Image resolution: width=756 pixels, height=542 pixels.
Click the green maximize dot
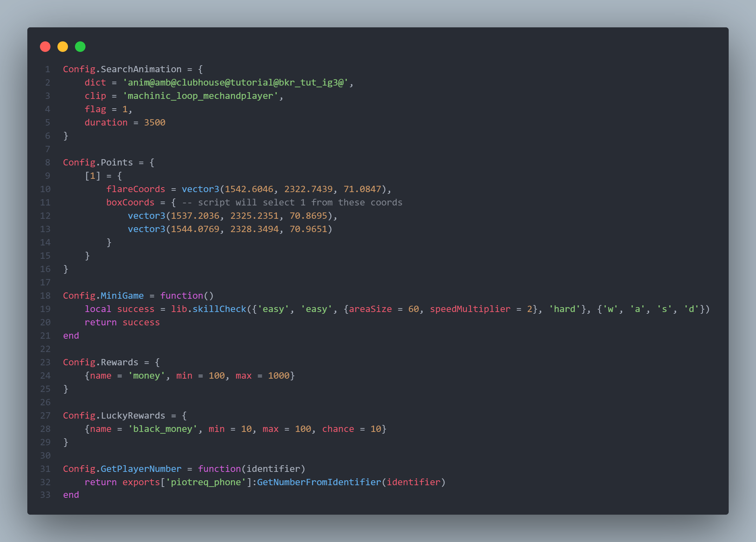coord(80,47)
